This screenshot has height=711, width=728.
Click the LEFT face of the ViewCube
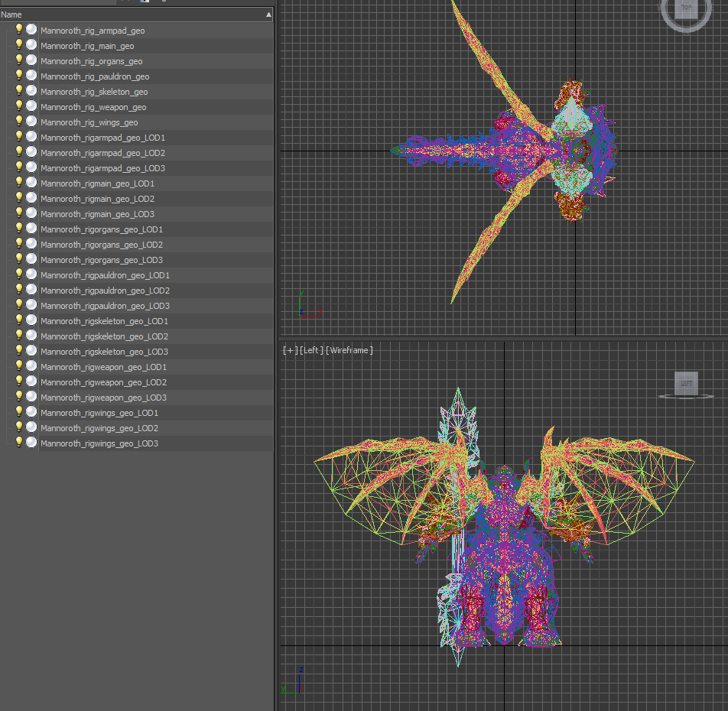[686, 383]
